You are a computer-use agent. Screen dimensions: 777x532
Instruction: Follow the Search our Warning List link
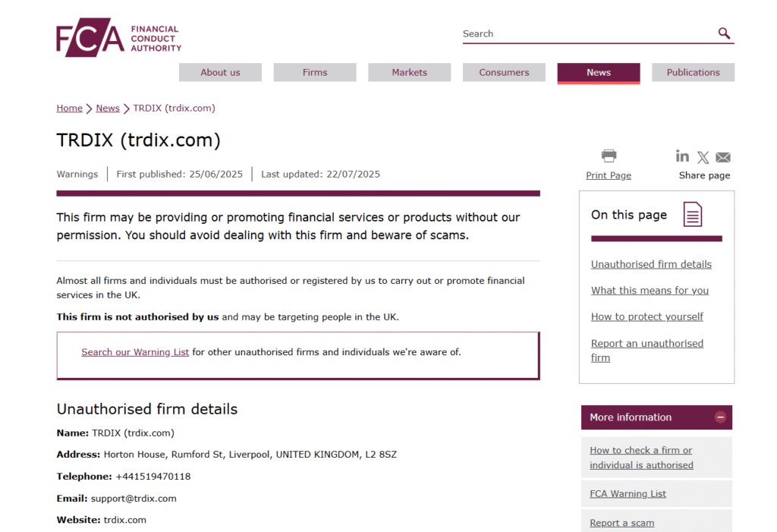pyautogui.click(x=135, y=352)
